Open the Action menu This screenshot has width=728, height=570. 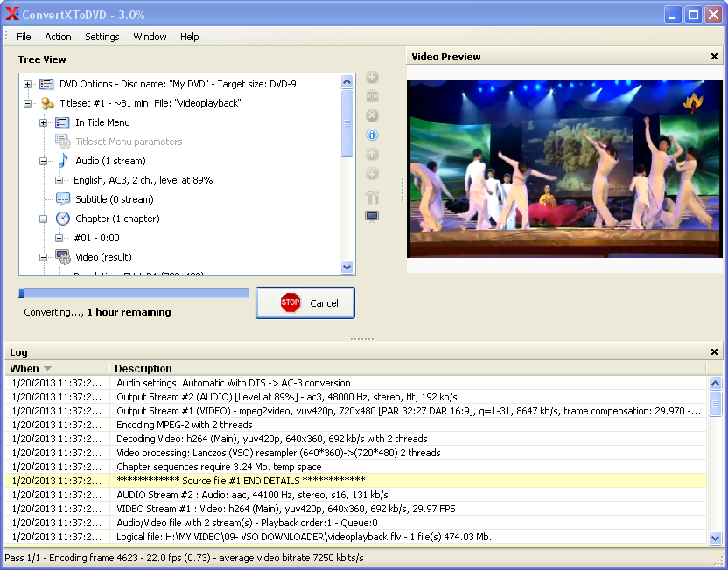[x=58, y=37]
